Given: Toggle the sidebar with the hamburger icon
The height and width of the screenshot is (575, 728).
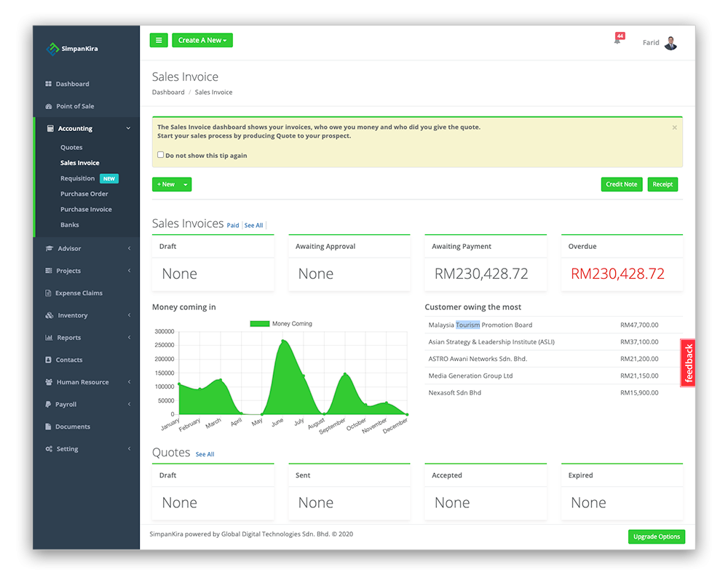Looking at the screenshot, I should click(x=159, y=40).
